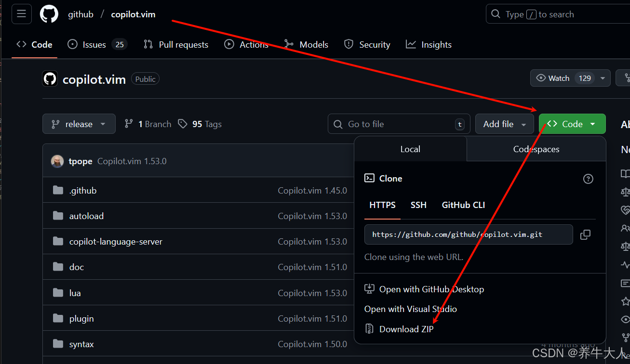
Task: Expand the release branch dropdown
Action: [x=79, y=124]
